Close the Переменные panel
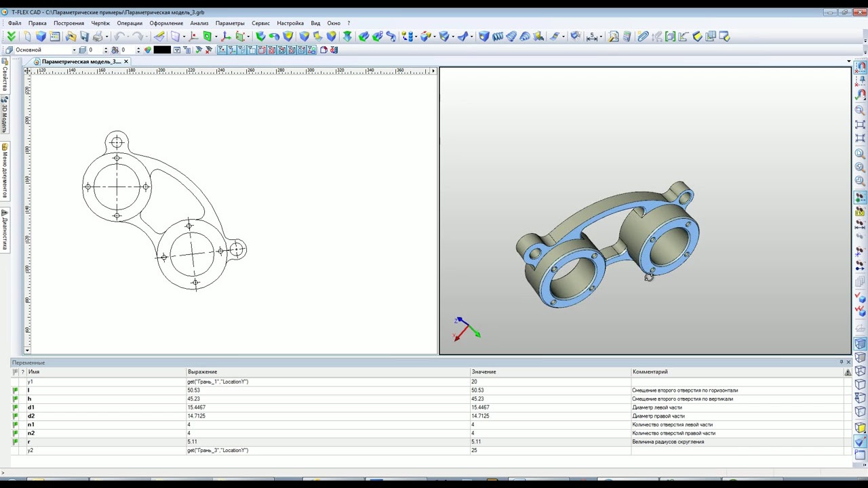Viewport: 868px width, 488px height. pyautogui.click(x=848, y=363)
